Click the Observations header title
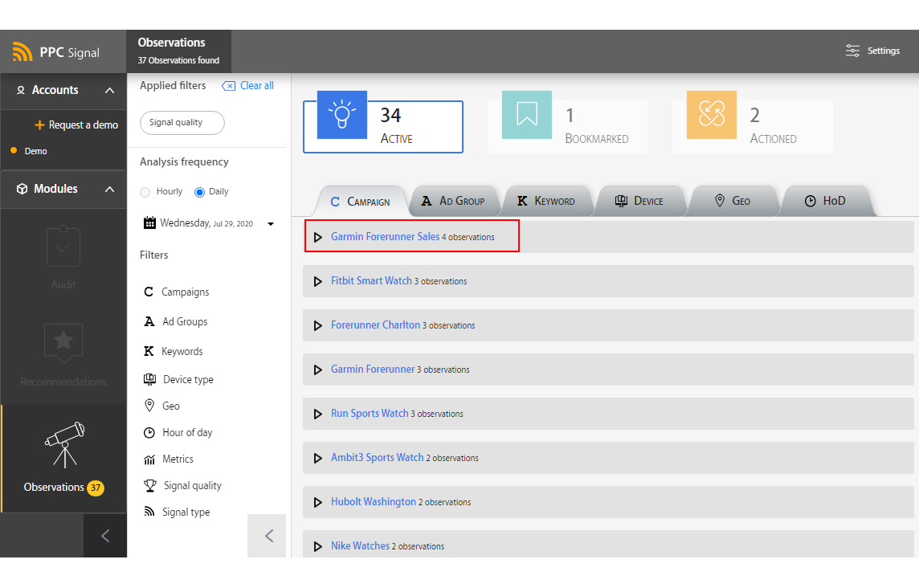Viewport: 919px width, 588px height. [172, 43]
